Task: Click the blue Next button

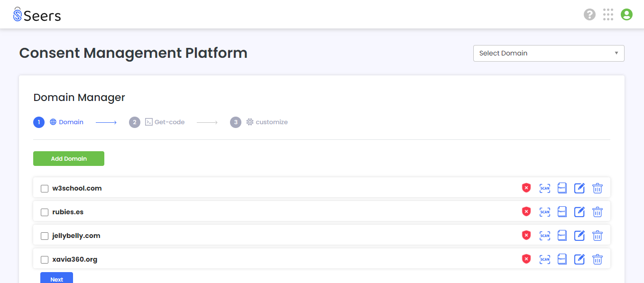Action: pyautogui.click(x=56, y=278)
